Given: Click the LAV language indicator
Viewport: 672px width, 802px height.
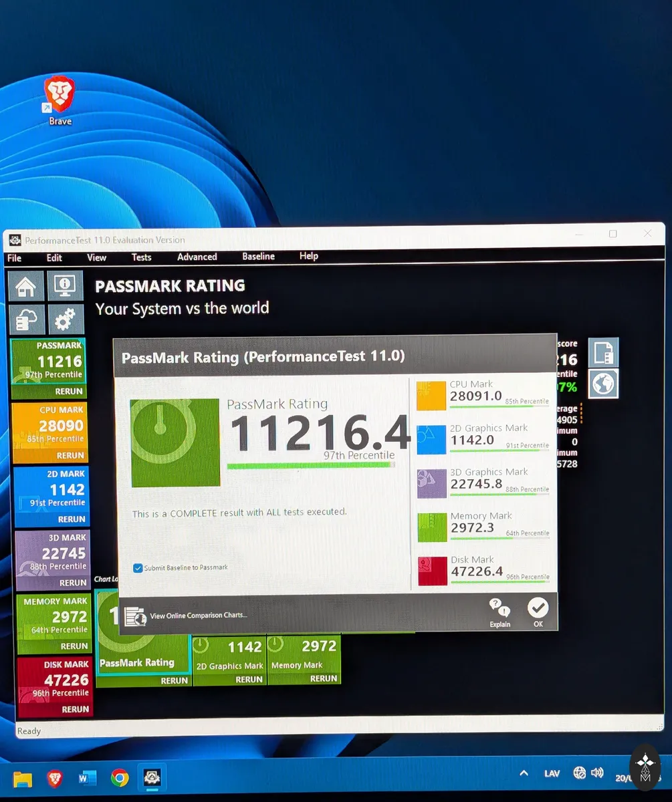Looking at the screenshot, I should tap(552, 773).
